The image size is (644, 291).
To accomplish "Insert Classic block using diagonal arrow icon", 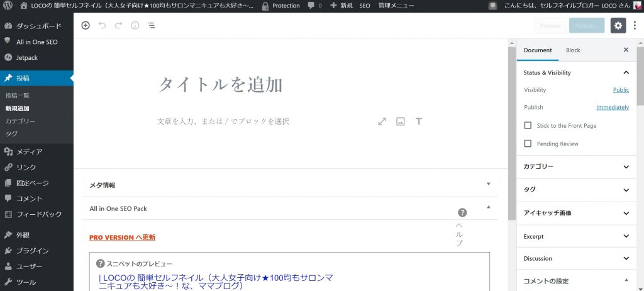I will [382, 122].
